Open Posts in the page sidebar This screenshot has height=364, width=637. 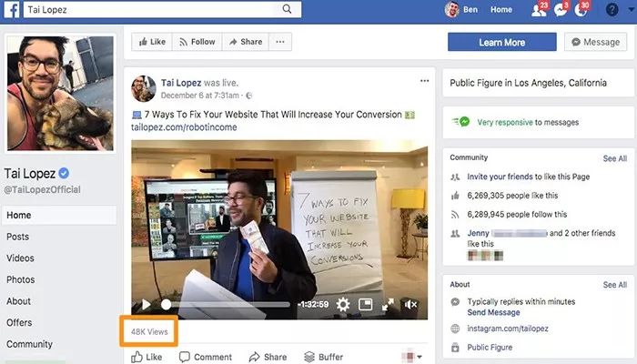coord(18,237)
